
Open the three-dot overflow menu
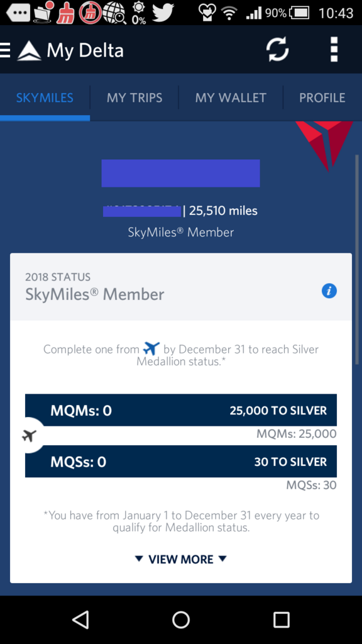click(x=334, y=50)
